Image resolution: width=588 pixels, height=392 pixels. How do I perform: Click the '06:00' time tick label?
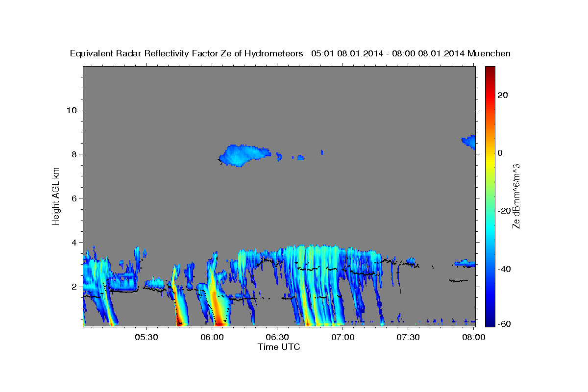(212, 337)
